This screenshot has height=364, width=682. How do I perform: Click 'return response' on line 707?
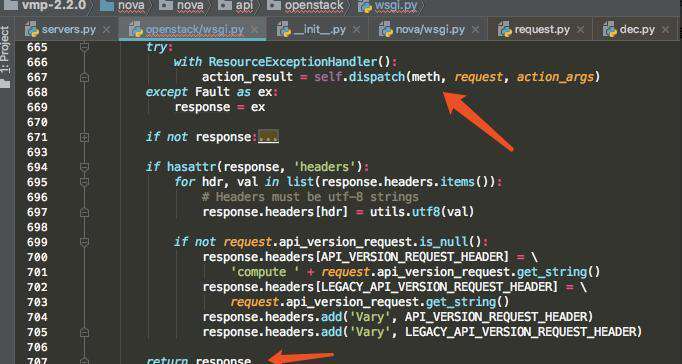[x=198, y=361]
